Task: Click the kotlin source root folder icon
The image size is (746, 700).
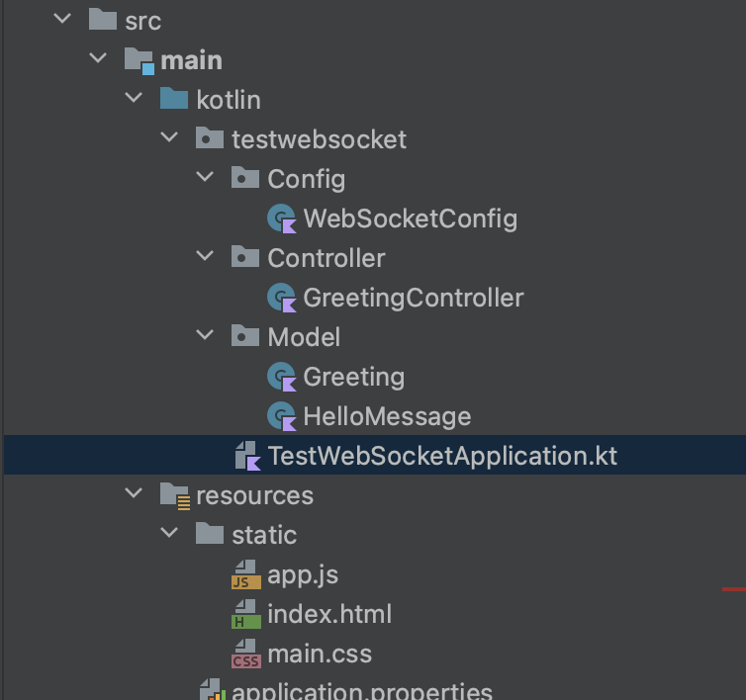Action: pos(173,100)
